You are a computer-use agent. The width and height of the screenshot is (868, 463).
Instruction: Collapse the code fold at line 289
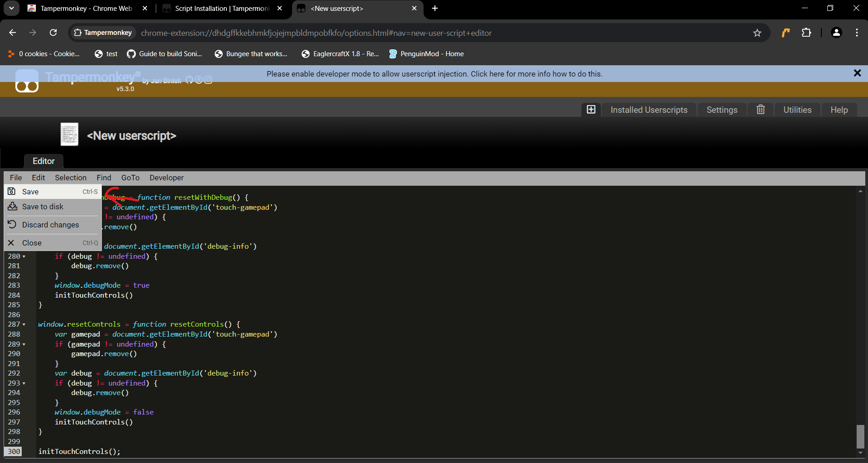(x=24, y=344)
